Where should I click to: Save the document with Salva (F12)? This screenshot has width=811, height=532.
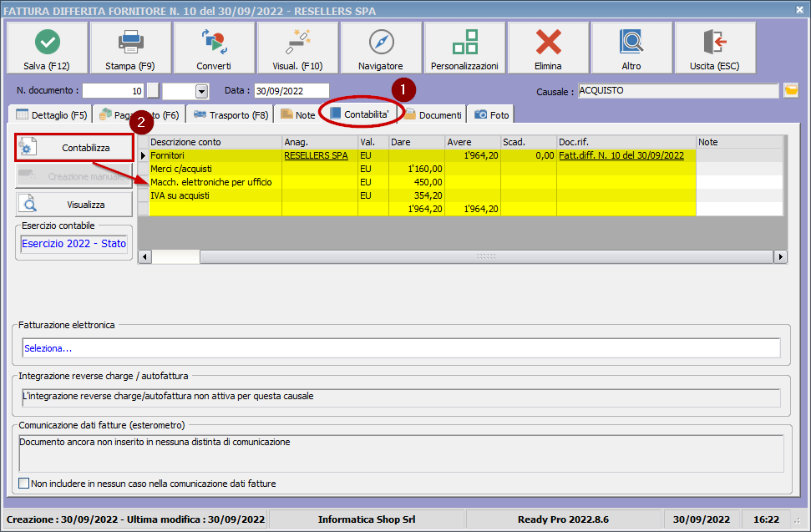(47, 48)
